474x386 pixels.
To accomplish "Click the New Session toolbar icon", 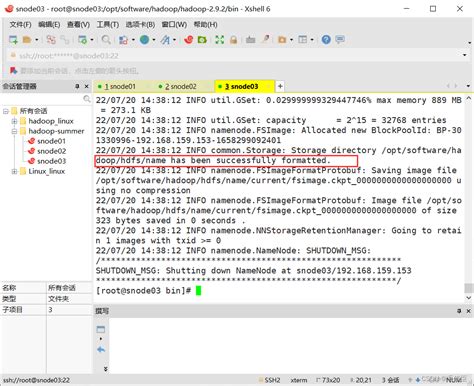I will [13, 40].
